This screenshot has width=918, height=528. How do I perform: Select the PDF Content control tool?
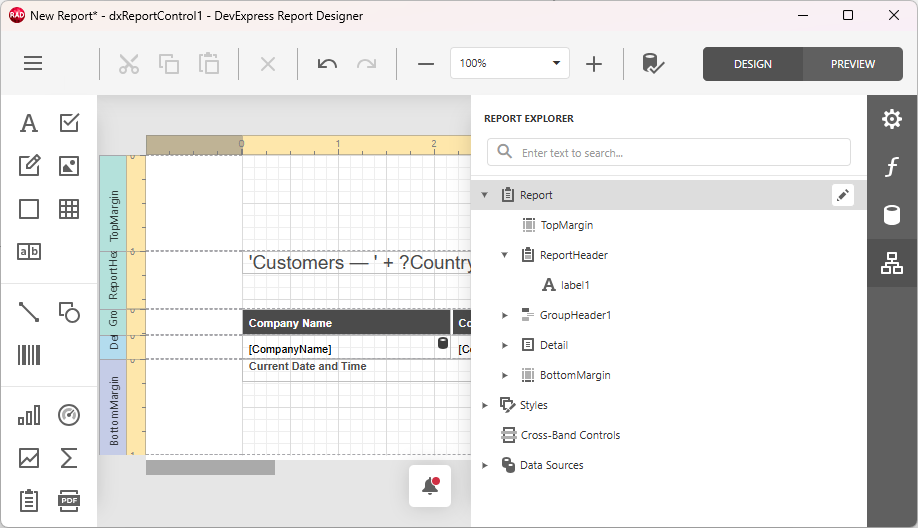[69, 500]
